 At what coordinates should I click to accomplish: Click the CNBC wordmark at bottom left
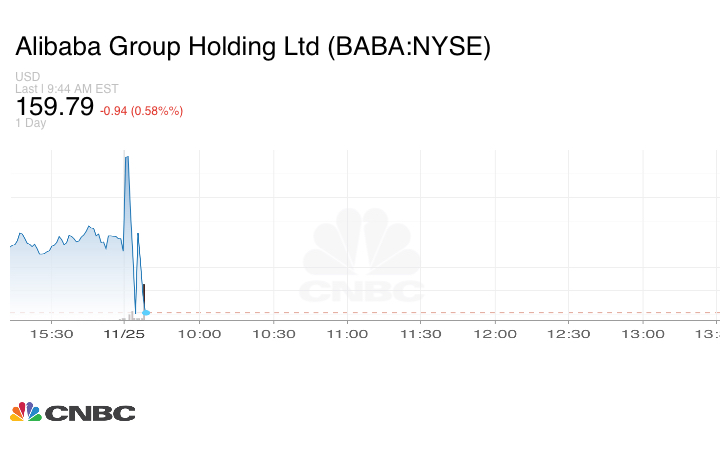click(90, 413)
